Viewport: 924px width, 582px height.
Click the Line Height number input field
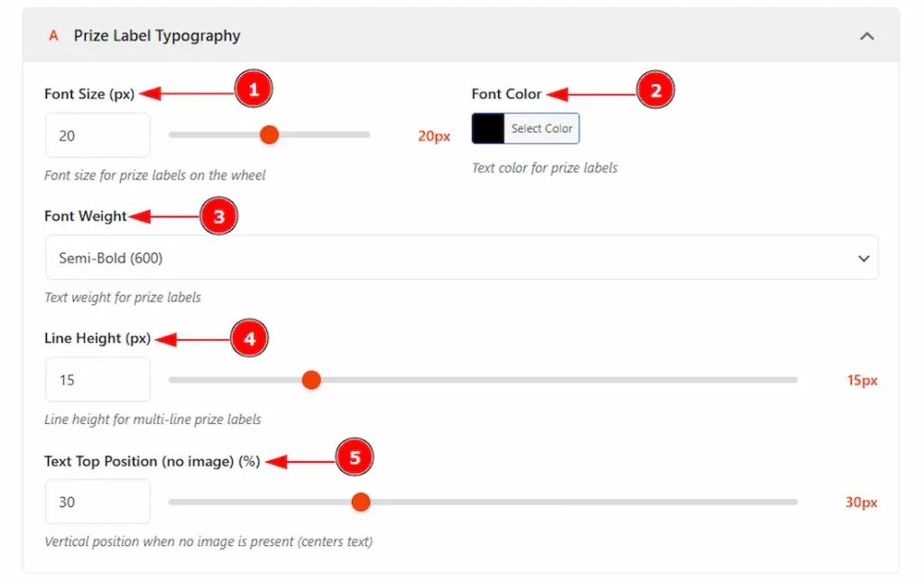coord(97,380)
